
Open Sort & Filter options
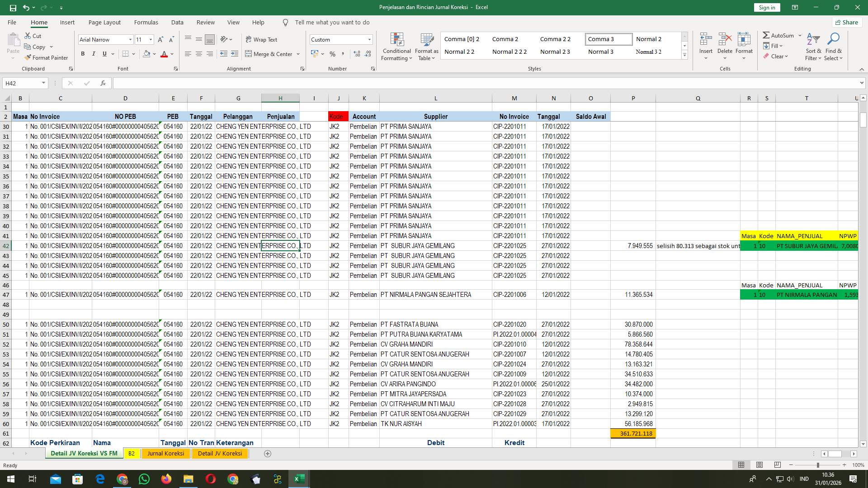point(813,47)
